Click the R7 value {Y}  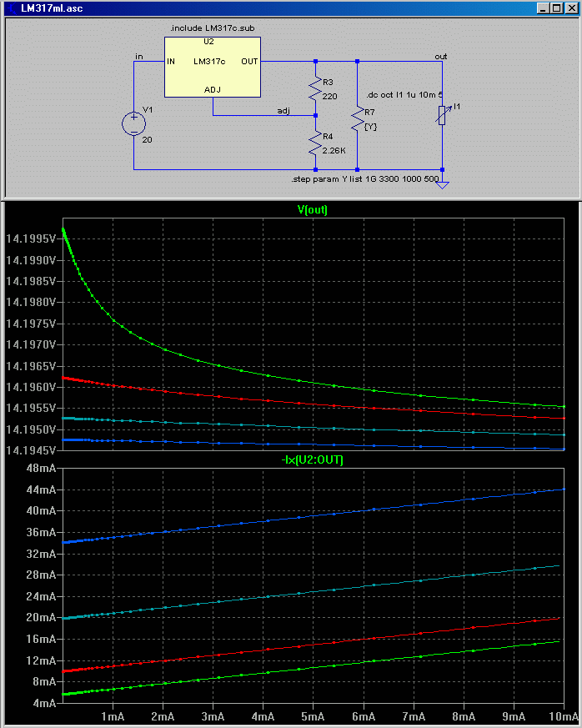coord(371,127)
